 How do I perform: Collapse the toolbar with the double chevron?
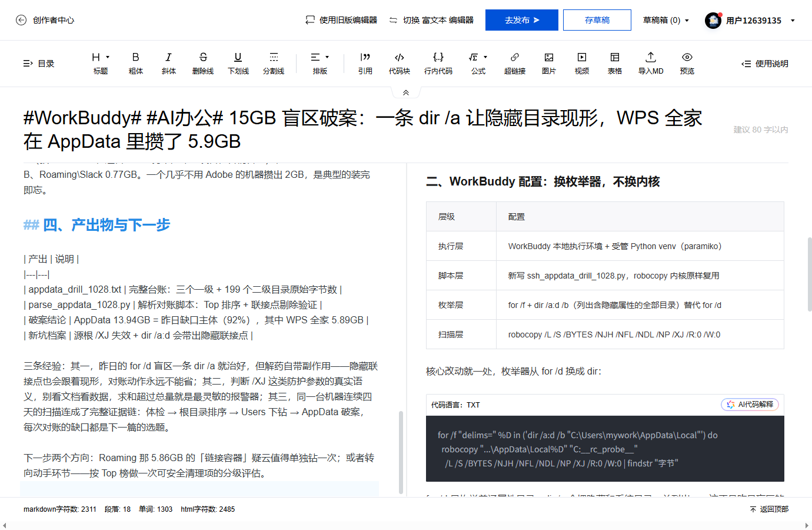pos(406,92)
